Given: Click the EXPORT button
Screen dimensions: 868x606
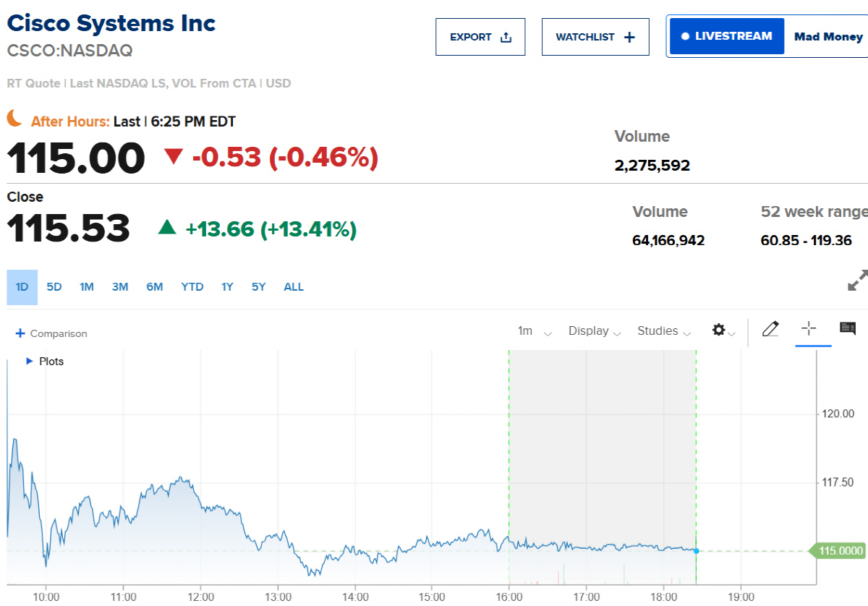Looking at the screenshot, I should (x=480, y=37).
